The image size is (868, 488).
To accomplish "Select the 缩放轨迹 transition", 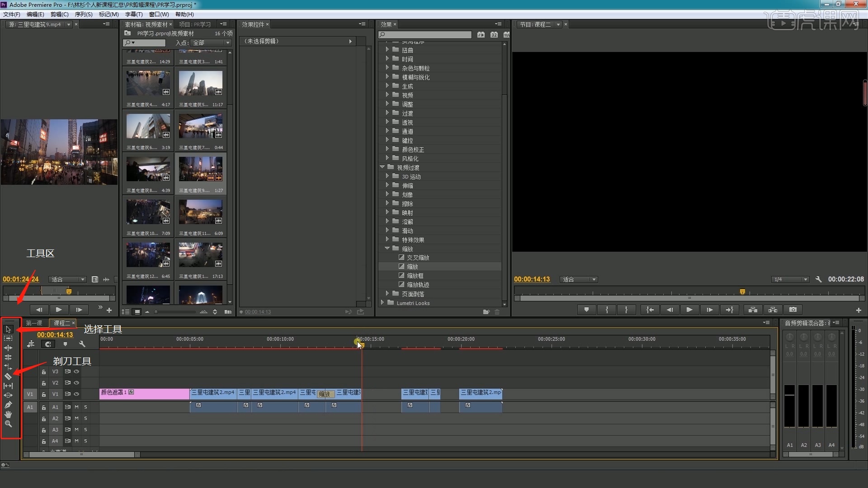I will (418, 285).
